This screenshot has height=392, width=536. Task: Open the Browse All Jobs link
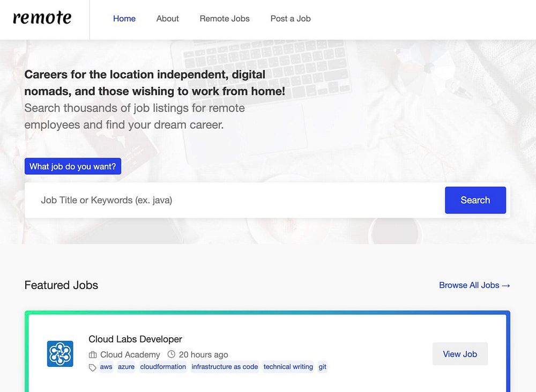click(474, 285)
